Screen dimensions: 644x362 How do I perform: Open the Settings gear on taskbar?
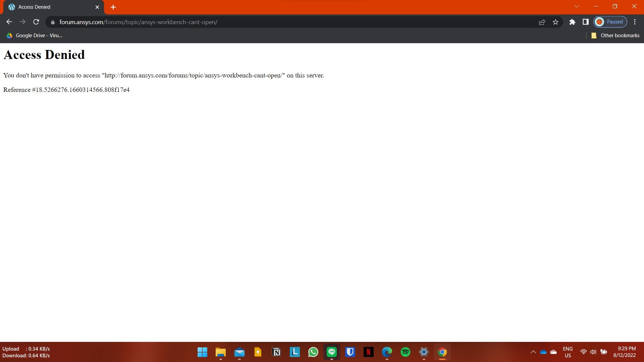pos(424,352)
